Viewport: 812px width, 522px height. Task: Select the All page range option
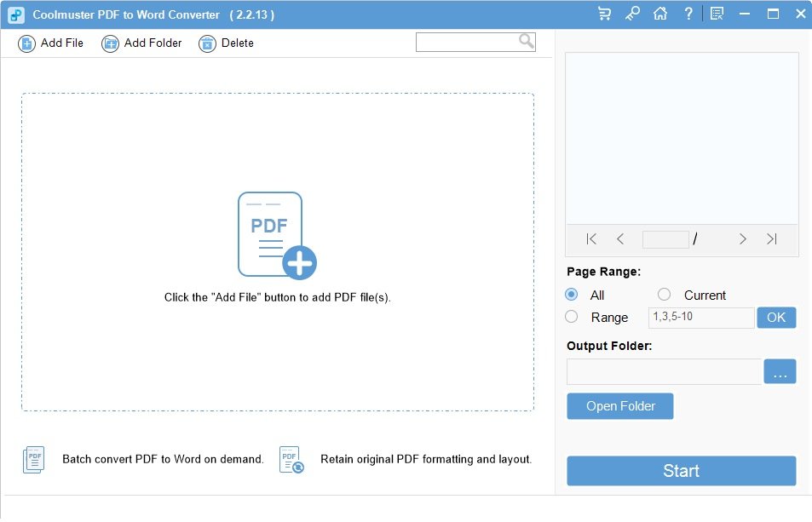[572, 295]
